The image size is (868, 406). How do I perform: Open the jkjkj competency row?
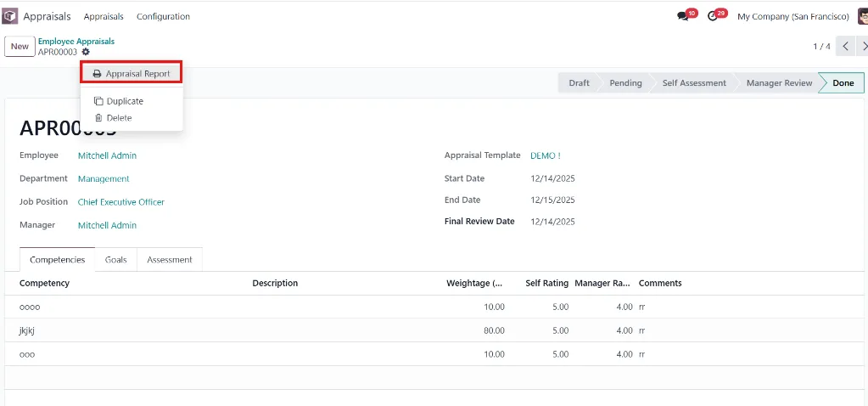coord(434,330)
